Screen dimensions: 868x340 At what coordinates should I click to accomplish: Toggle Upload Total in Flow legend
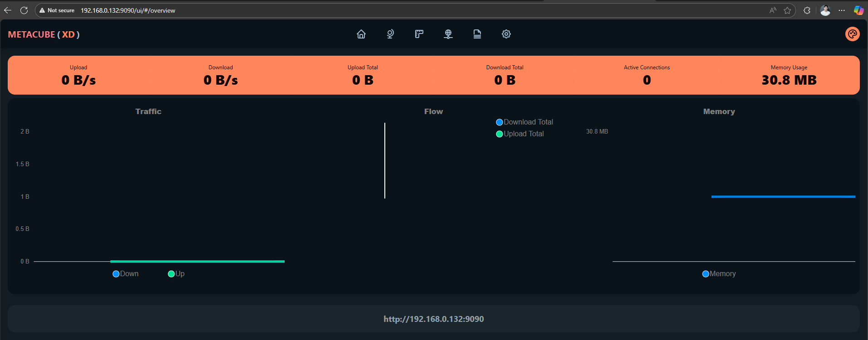(x=520, y=134)
